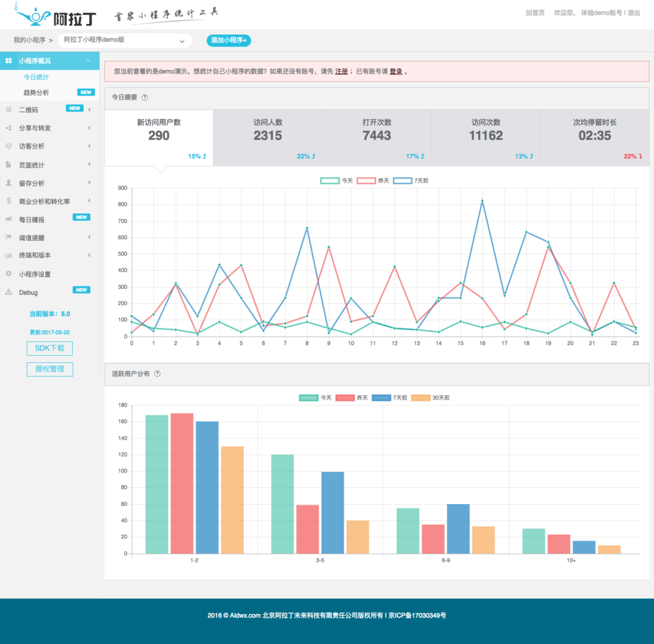Select the 访问人数 2315 summary tab

[x=267, y=138]
